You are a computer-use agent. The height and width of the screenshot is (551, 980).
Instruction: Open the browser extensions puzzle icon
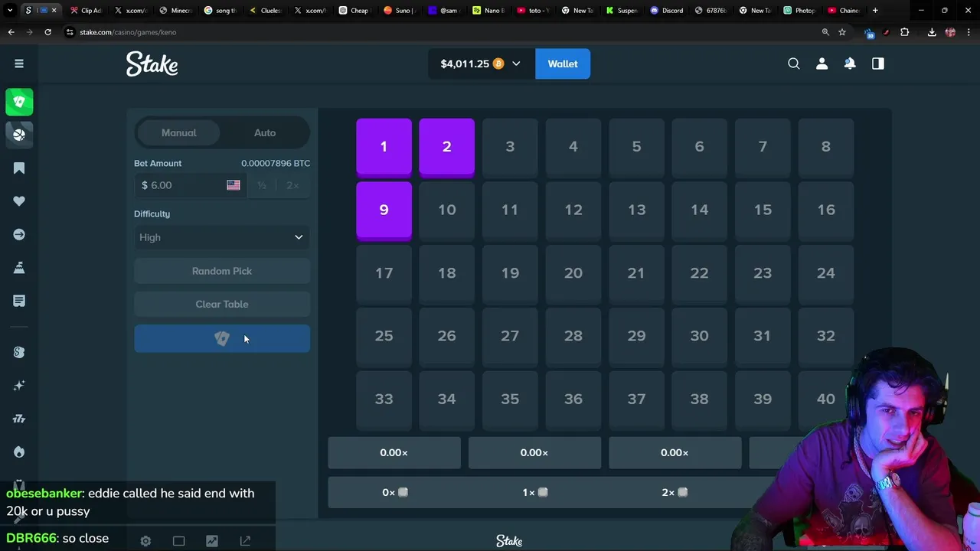click(x=905, y=32)
